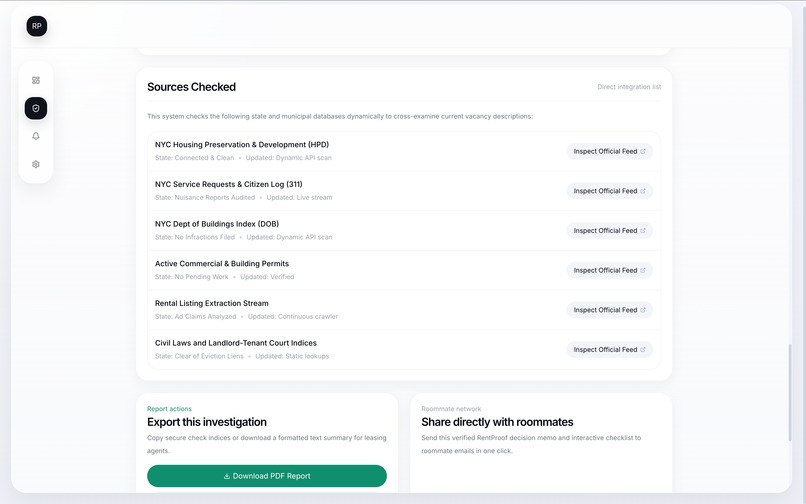Select 'Active Commercial & Building Permits' title
806x504 pixels.
(222, 263)
